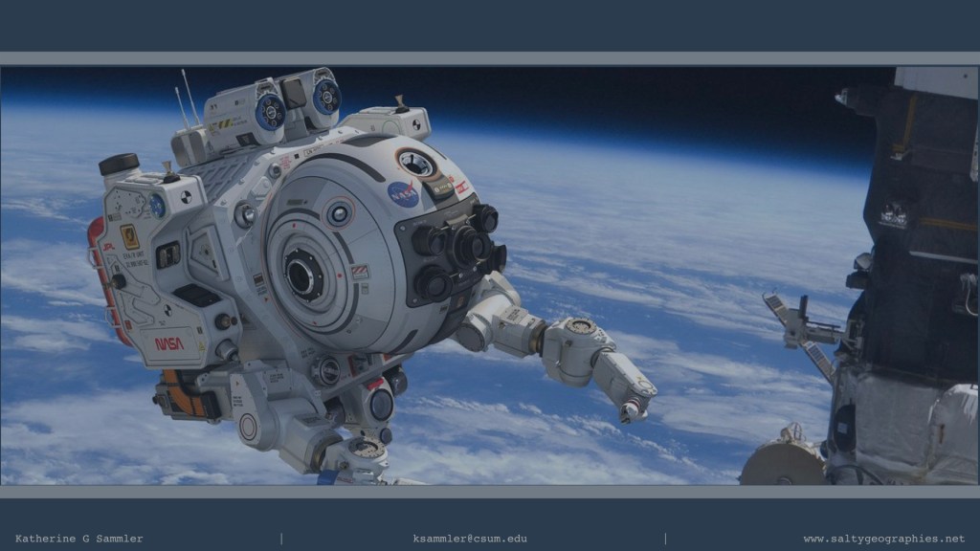Select the black camera lens cluster
980x551 pixels.
point(457,249)
